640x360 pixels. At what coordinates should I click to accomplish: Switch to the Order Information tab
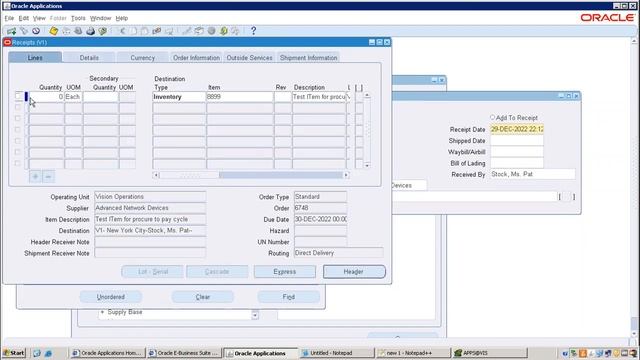tap(196, 58)
